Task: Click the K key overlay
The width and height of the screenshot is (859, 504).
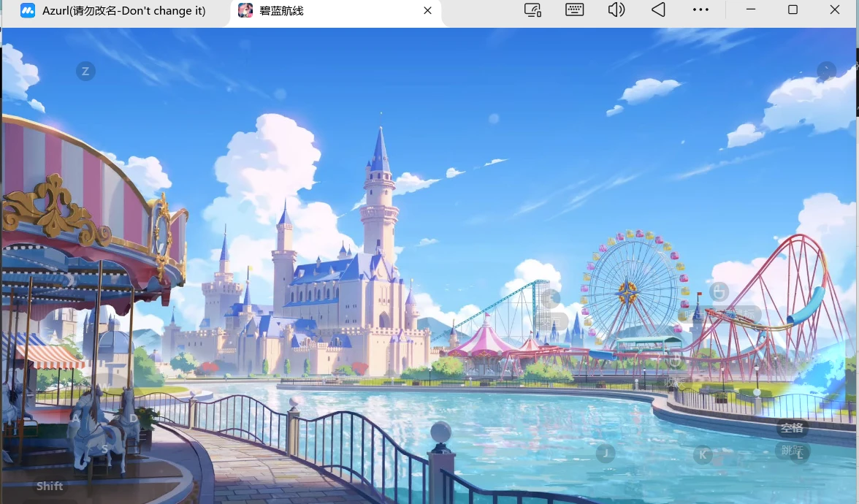Action: (703, 454)
